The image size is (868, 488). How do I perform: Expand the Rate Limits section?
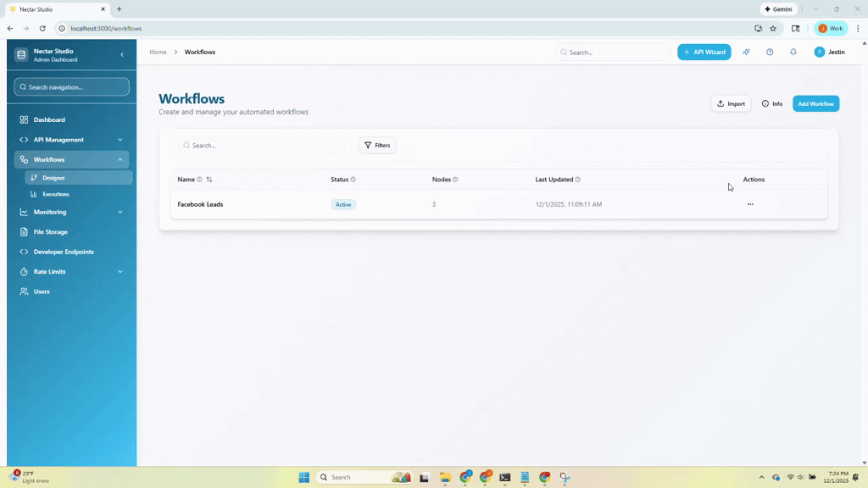(x=71, y=272)
